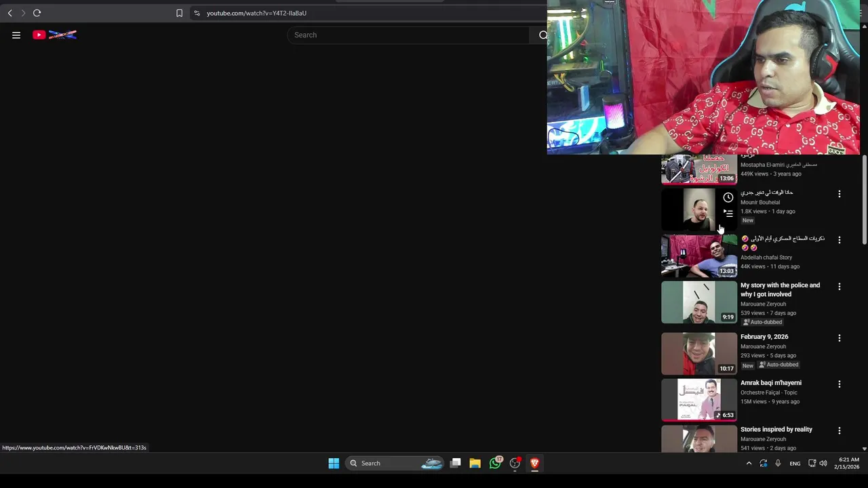Viewport: 868px width, 488px height.
Task: Open 'My story with the police' title
Action: coord(780,289)
